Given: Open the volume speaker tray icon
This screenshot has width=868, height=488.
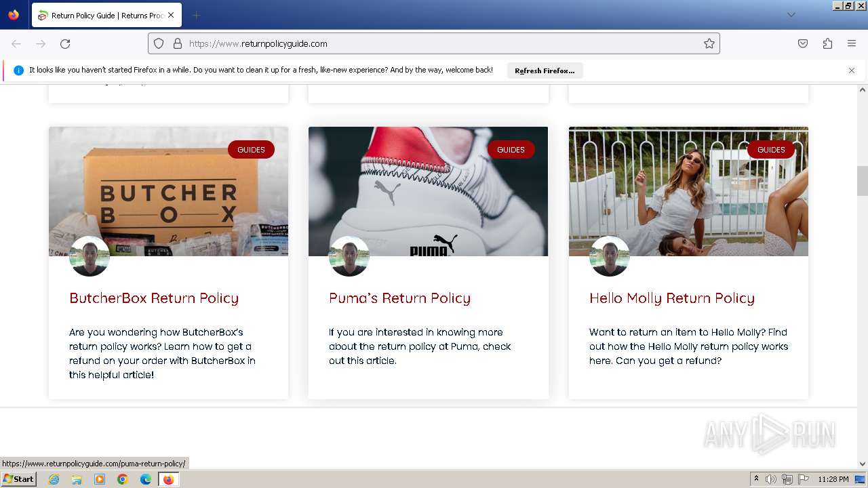Looking at the screenshot, I should coord(771,479).
